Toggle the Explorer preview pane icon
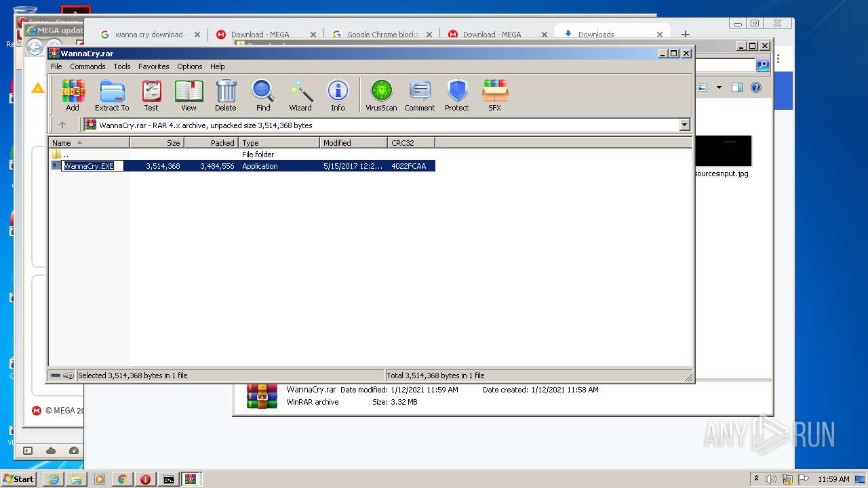 (737, 87)
